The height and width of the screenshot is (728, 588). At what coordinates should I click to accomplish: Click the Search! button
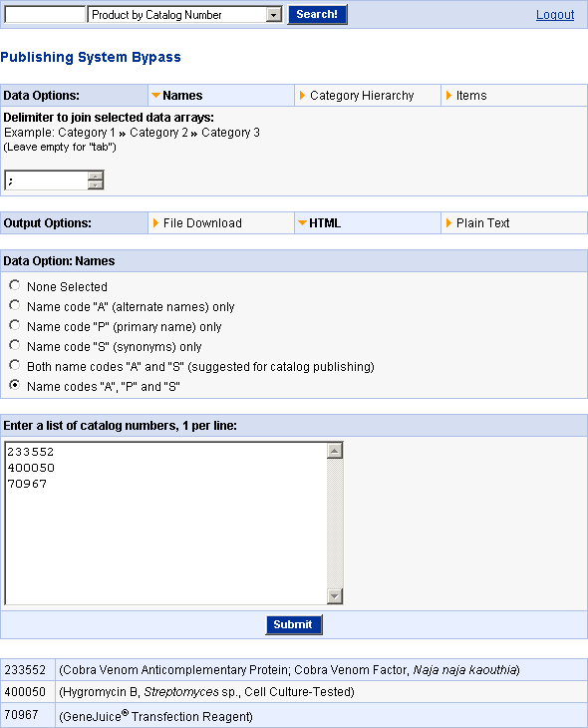point(318,14)
